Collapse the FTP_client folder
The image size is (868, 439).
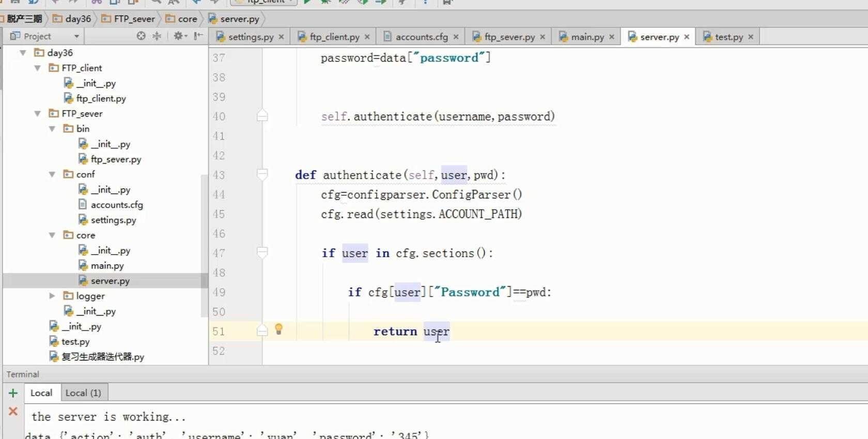(37, 68)
